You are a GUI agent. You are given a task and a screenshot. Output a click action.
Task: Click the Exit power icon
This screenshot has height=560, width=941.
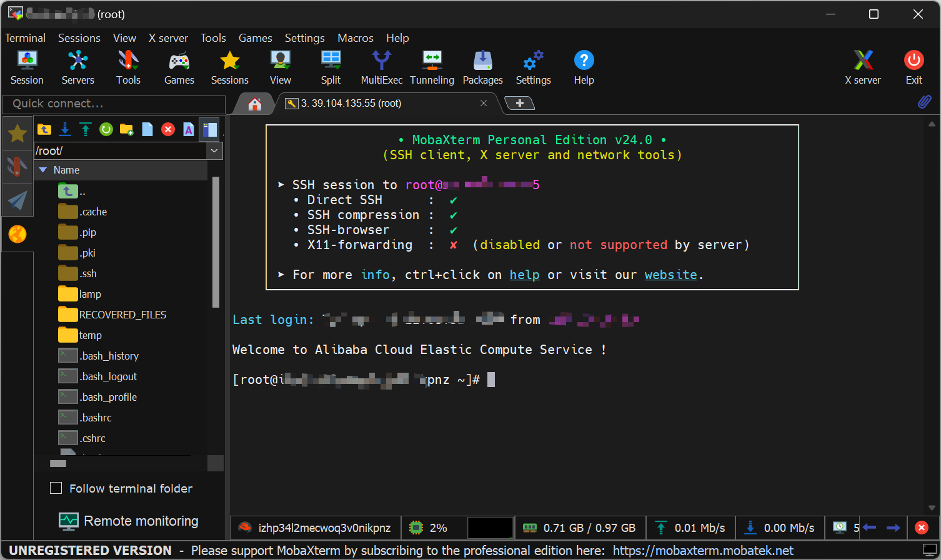[x=914, y=67]
